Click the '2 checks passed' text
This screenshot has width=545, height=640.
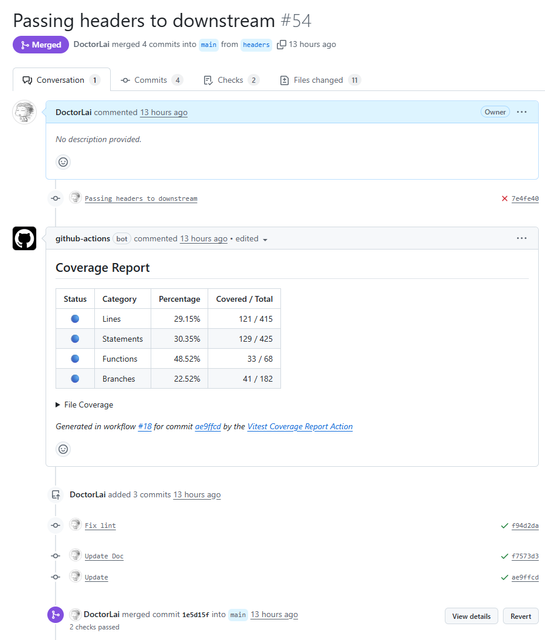[x=94, y=627]
